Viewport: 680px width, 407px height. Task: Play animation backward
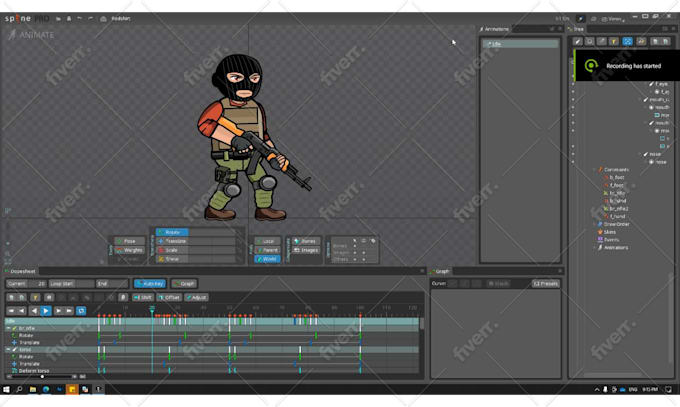point(34,311)
